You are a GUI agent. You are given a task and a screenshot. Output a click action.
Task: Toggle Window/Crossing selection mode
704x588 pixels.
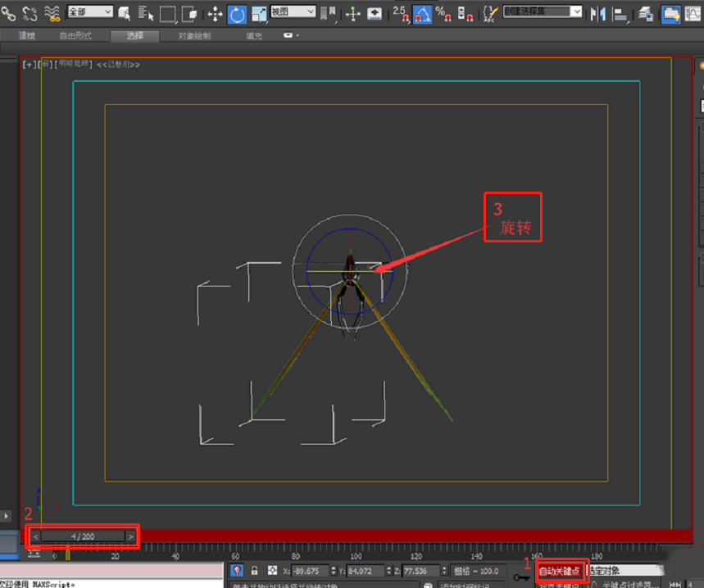[x=190, y=14]
